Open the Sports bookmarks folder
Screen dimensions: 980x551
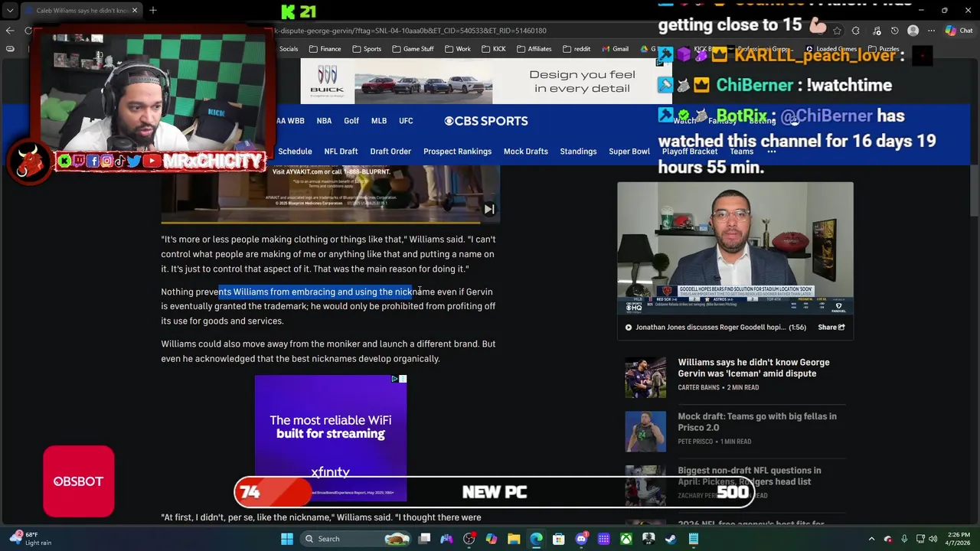367,49
